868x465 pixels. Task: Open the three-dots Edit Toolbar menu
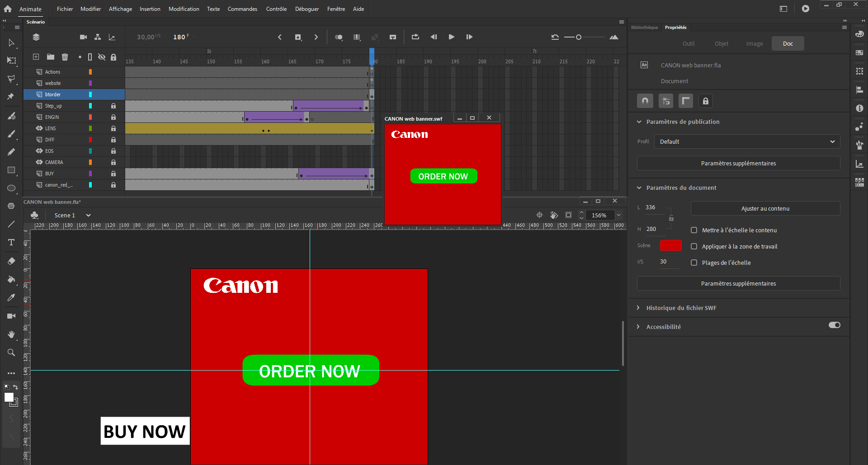tap(11, 373)
